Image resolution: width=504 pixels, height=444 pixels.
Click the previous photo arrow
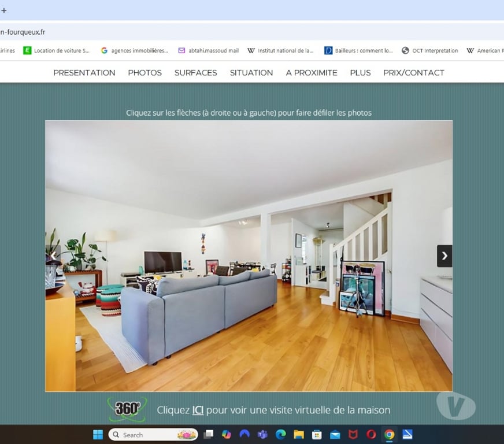click(x=54, y=256)
